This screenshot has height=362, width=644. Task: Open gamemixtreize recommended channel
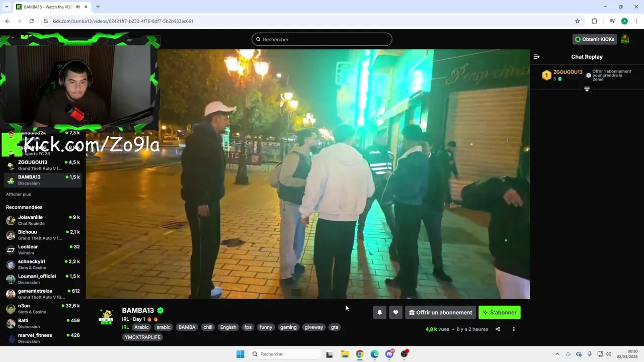point(43,294)
